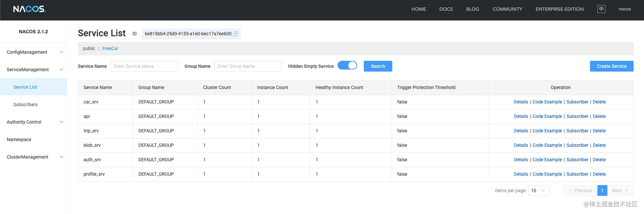Select the public namespace
Viewport: 644px width, 214px height.
(89, 48)
